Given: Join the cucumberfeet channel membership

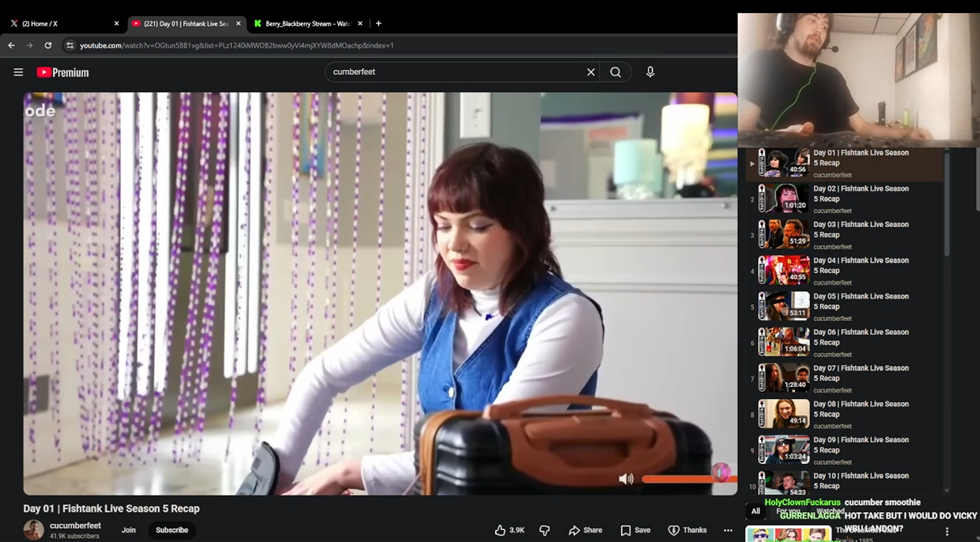Looking at the screenshot, I should pos(129,530).
